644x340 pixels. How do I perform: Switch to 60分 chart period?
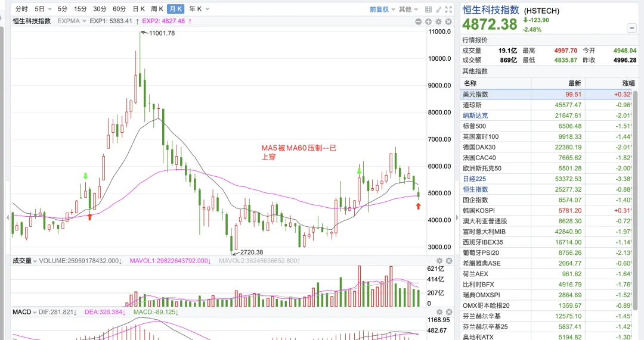point(119,9)
